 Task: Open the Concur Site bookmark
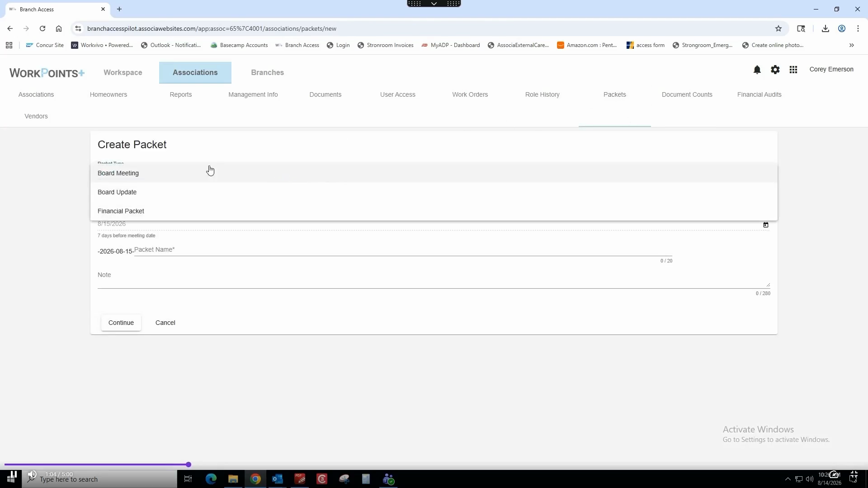pyautogui.click(x=45, y=45)
